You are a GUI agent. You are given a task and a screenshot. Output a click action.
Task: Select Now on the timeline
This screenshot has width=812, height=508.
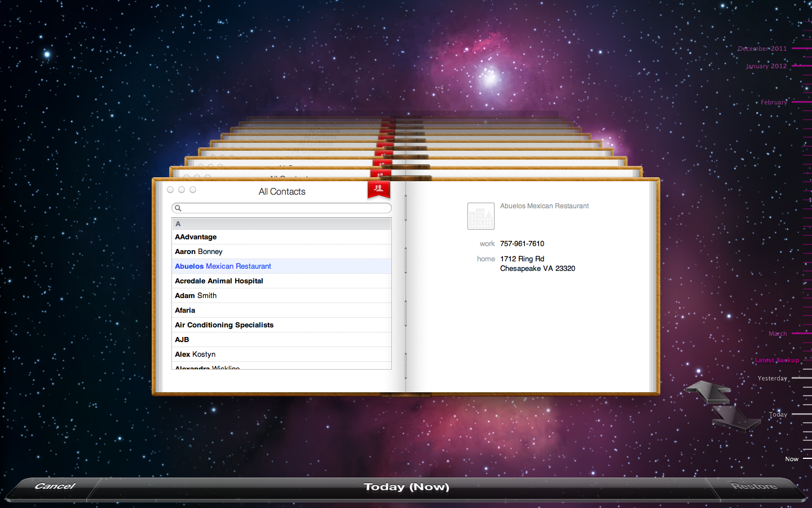pyautogui.click(x=792, y=459)
